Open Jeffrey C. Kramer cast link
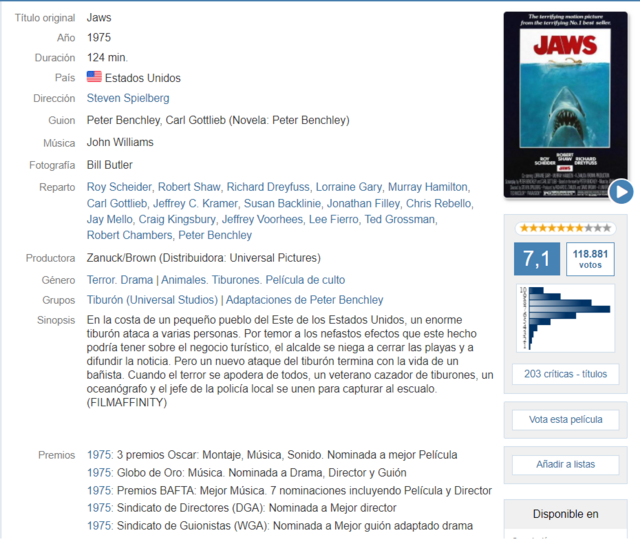640x544 pixels. [x=195, y=203]
